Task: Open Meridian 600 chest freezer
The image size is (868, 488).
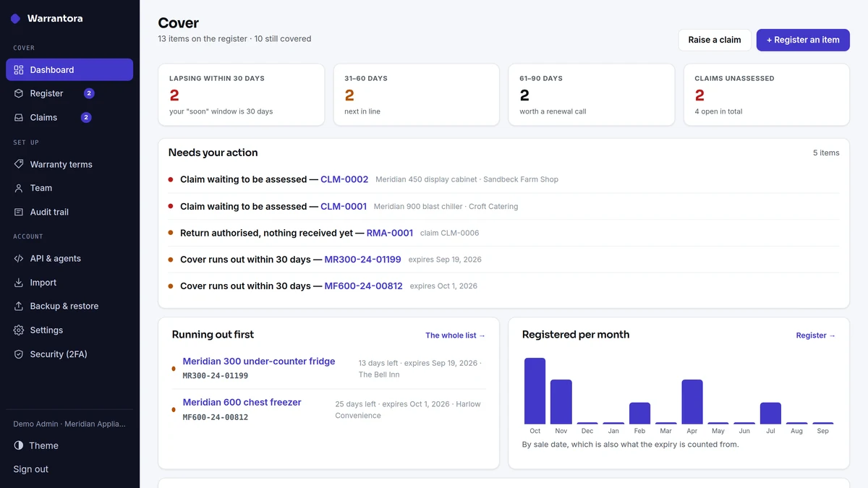Action: click(242, 402)
